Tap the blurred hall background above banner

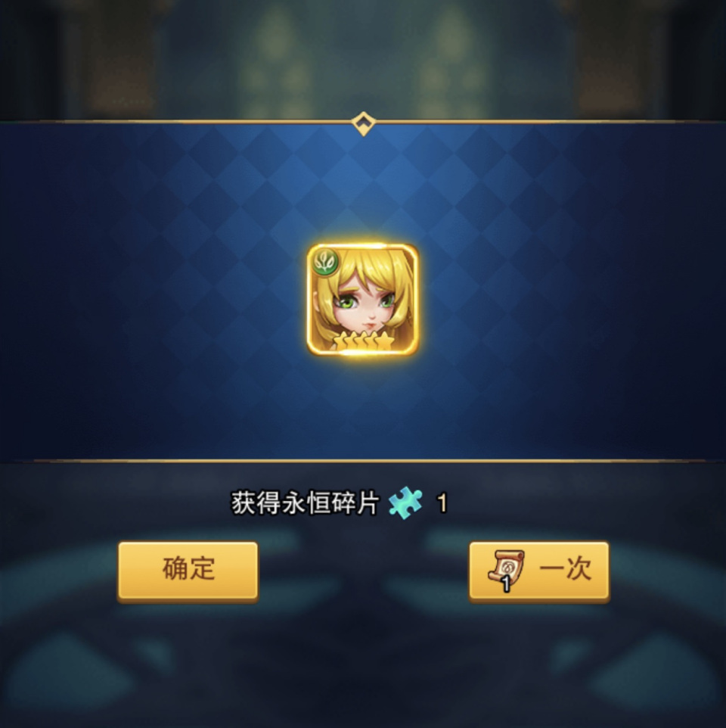pos(363,58)
